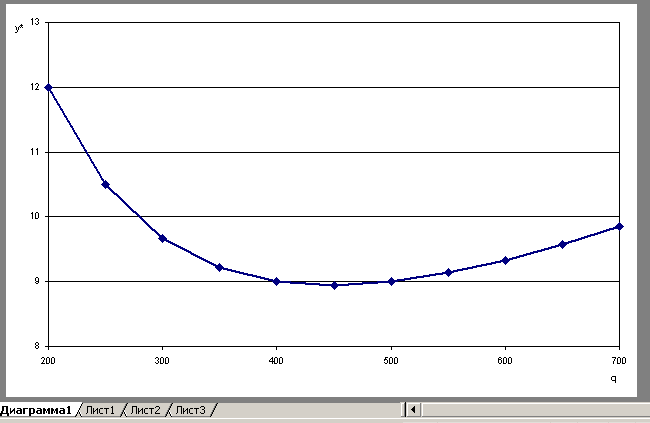Image resolution: width=650 pixels, height=423 pixels.
Task: Click the value-axis label 9
Action: (x=37, y=281)
